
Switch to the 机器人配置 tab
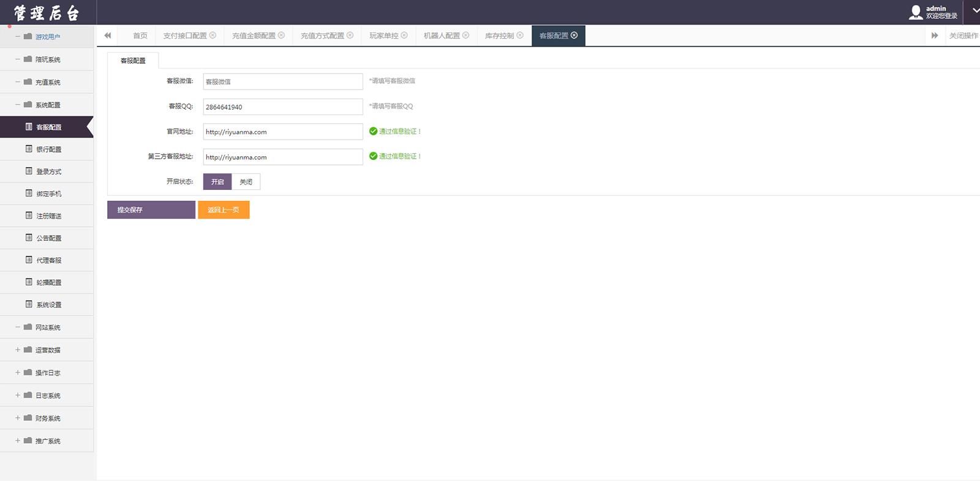point(442,36)
